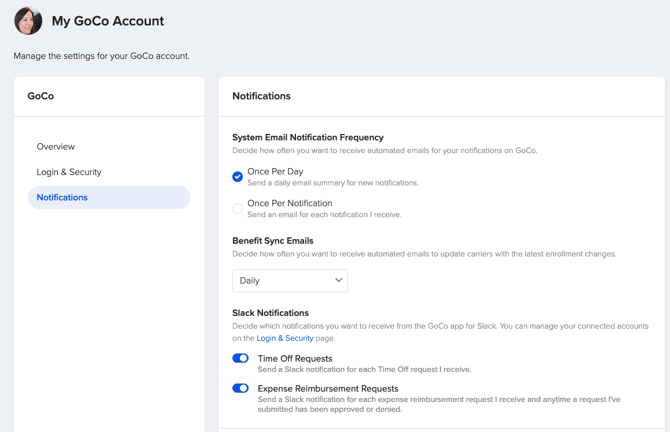
Task: Click the Expense Reimbursement Requests label text
Action: pyautogui.click(x=327, y=388)
